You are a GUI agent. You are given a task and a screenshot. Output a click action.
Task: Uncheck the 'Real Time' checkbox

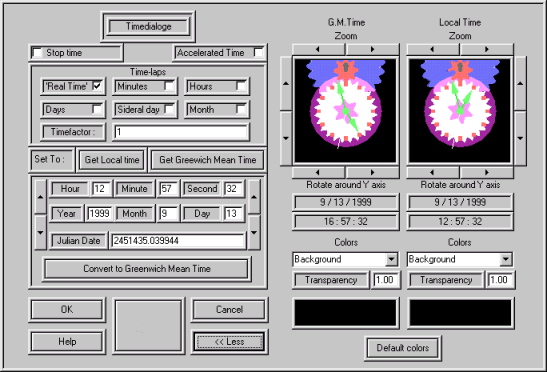[x=97, y=86]
